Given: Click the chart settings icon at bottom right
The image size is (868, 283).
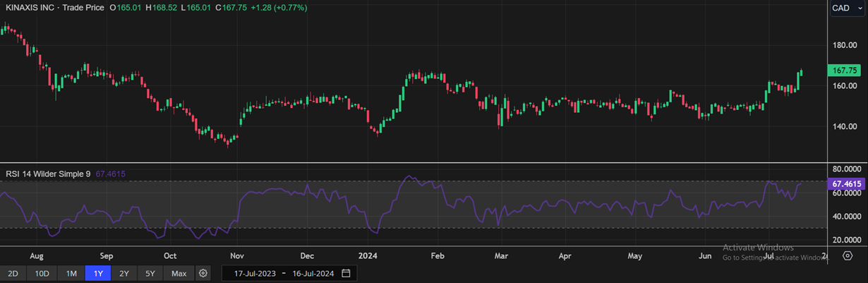Looking at the screenshot, I should (x=848, y=256).
